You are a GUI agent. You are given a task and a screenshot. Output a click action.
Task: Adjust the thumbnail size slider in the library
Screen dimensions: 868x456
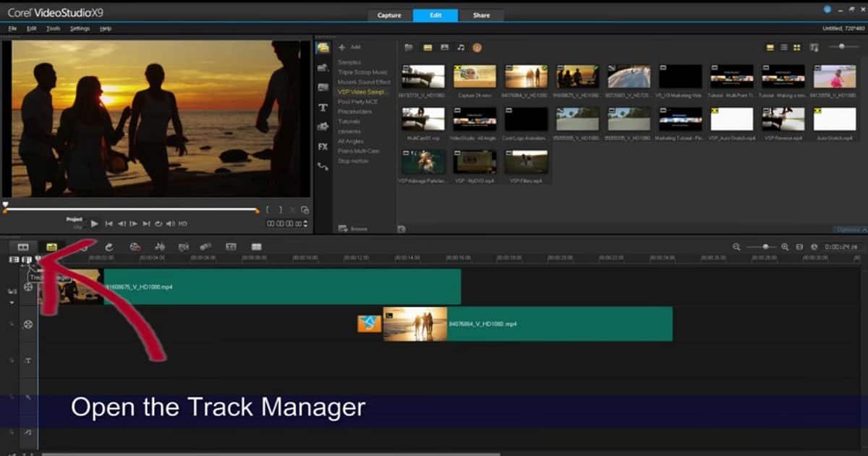point(841,48)
